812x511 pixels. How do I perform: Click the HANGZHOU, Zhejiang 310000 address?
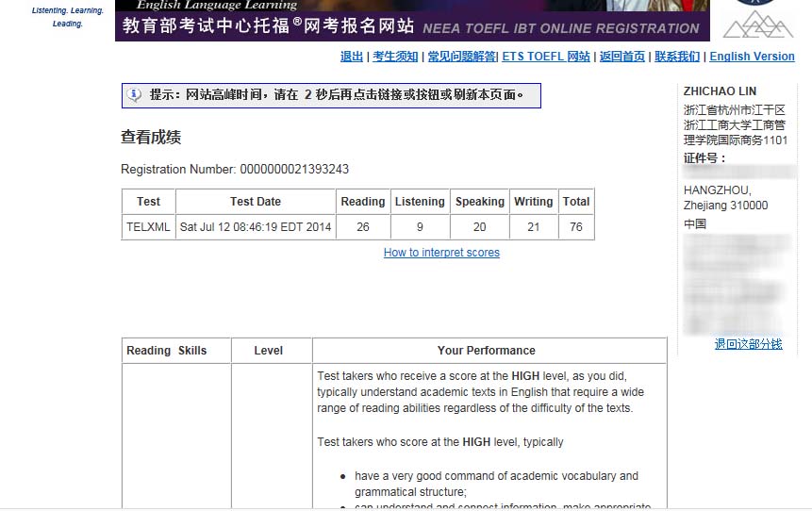pyautogui.click(x=725, y=198)
